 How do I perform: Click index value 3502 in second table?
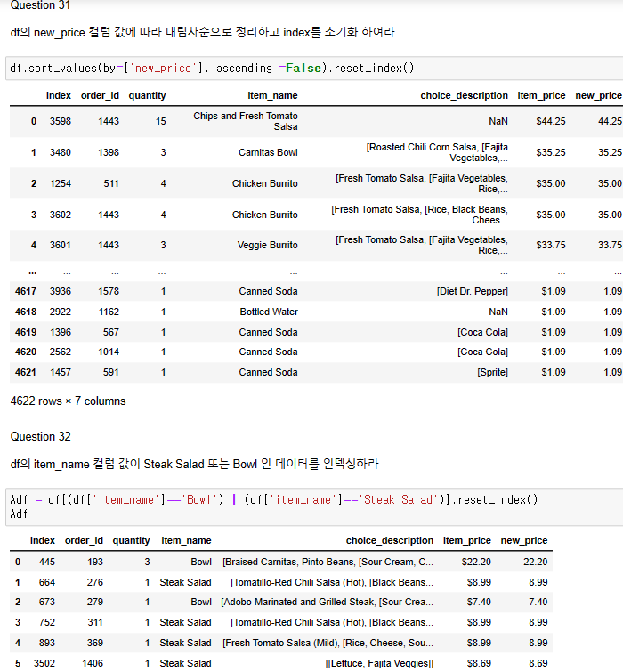(x=44, y=663)
